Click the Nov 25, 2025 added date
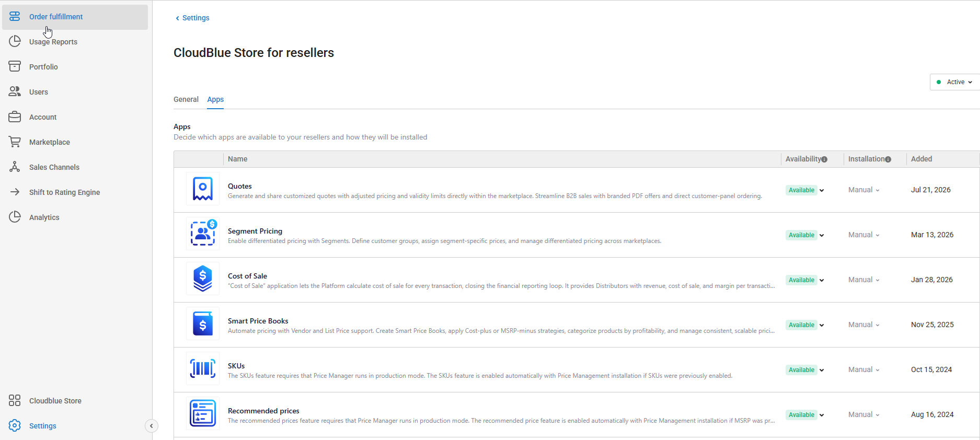 pyautogui.click(x=932, y=325)
